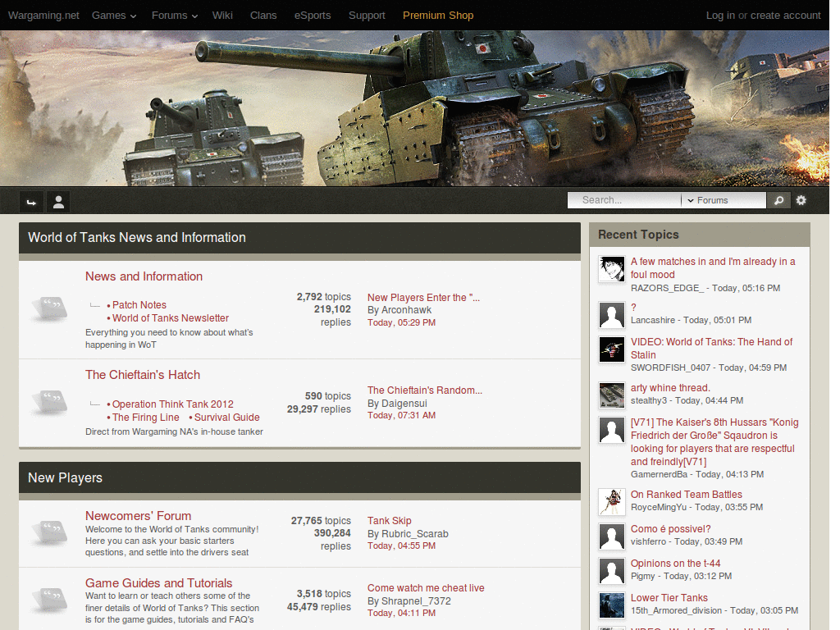Click 'World of Tanks News and Information' category header

coord(137,237)
